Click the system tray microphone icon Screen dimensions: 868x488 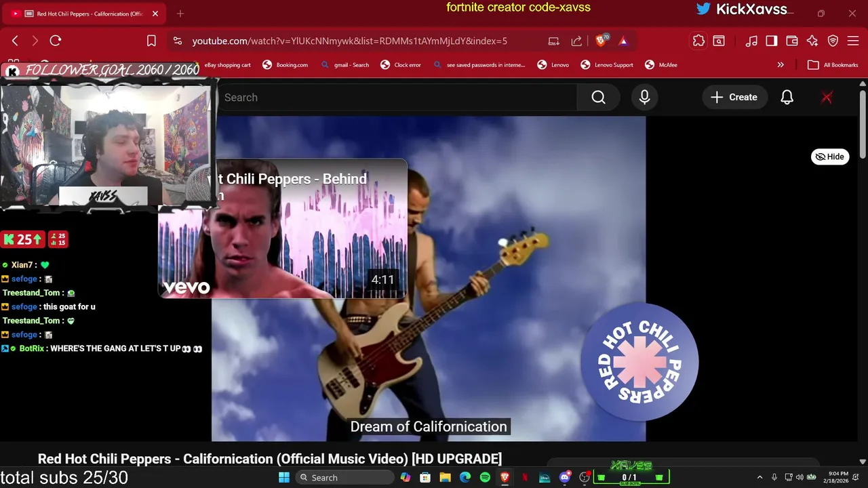pos(774,478)
